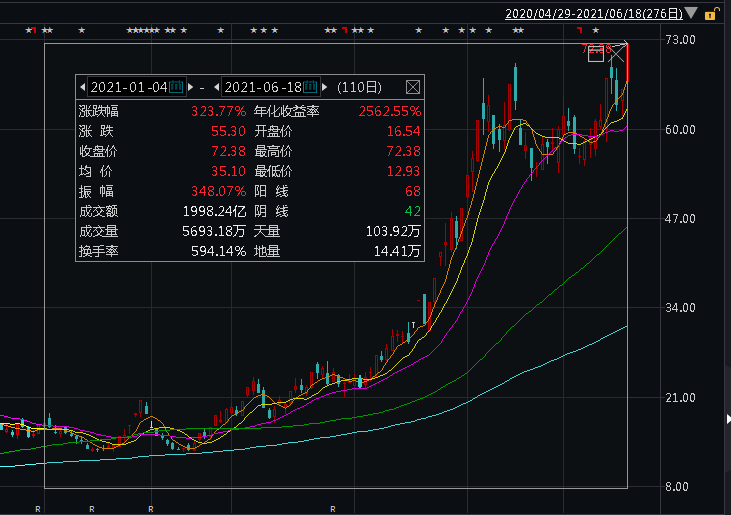Step the start date forward with its right arrow

(x=190, y=87)
